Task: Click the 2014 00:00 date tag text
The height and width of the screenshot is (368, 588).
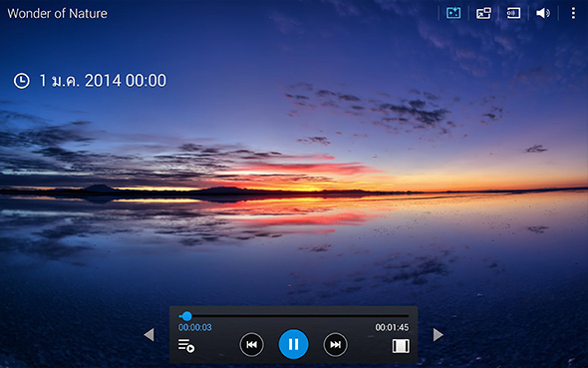Action: 126,81
